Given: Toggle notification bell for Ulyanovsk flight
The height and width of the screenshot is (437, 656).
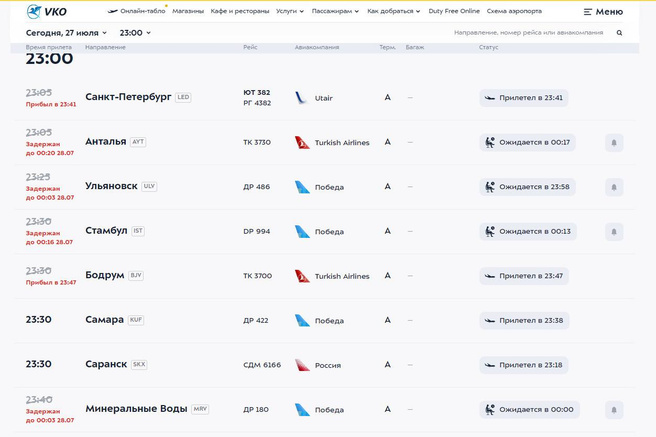Looking at the screenshot, I should click(614, 187).
